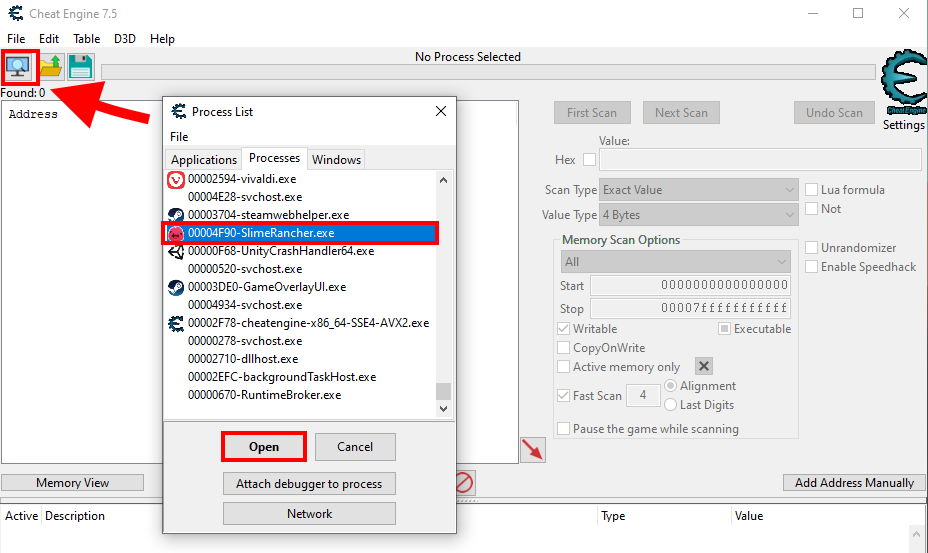The height and width of the screenshot is (553, 928).
Task: Select SlimeRancher.exe pink slime icon
Action: pos(176,233)
